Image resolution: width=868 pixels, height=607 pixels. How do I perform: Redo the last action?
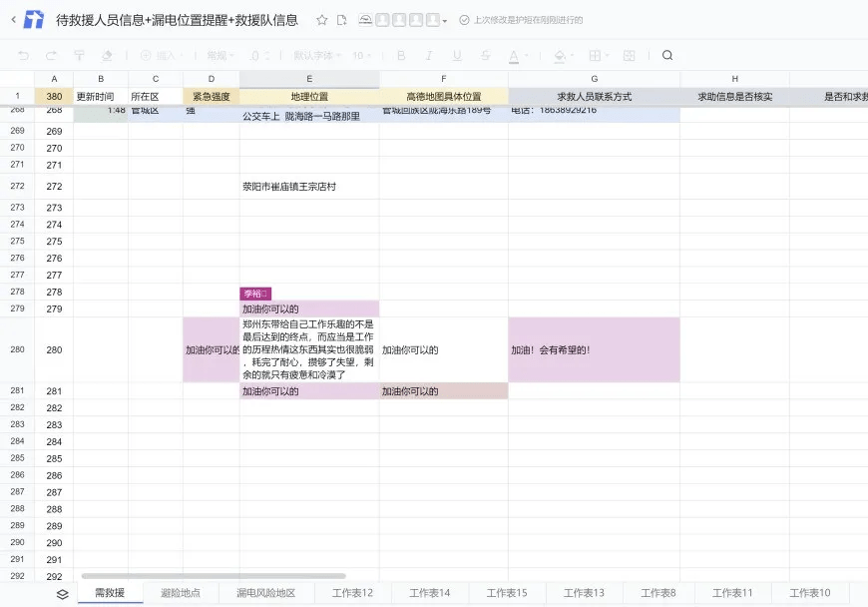pos(52,55)
